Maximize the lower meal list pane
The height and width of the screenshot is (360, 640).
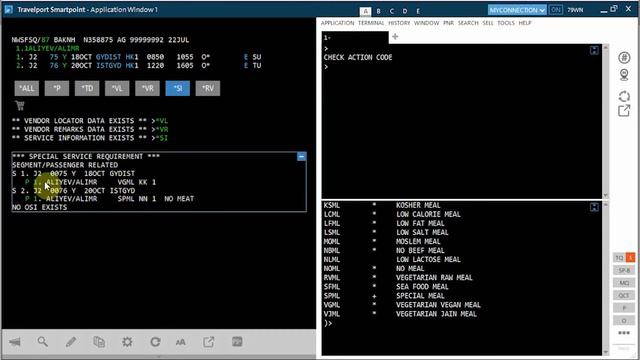point(594,207)
